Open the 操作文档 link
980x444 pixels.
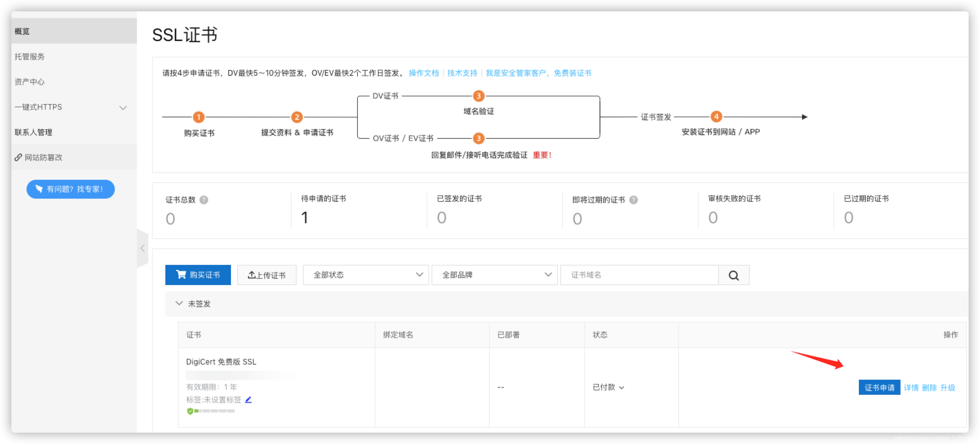424,73
